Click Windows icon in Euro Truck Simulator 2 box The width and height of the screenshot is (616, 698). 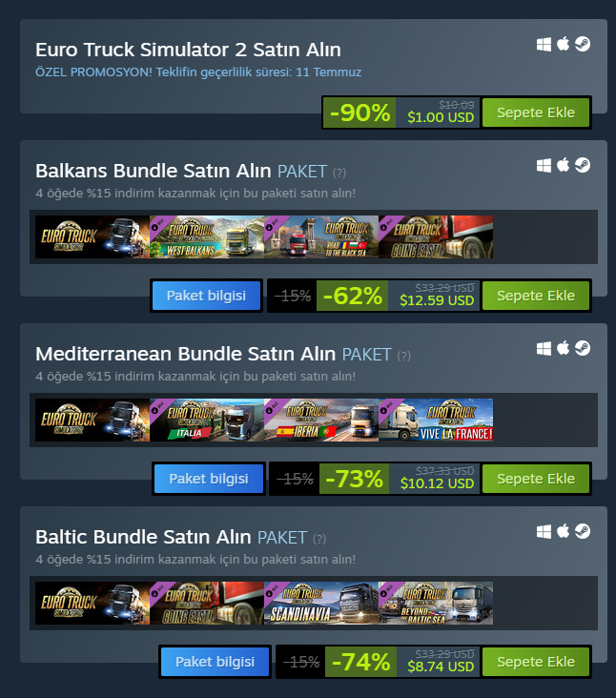click(544, 44)
